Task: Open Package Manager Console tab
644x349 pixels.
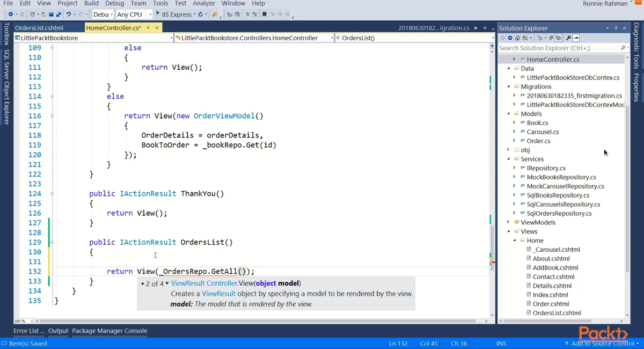Action: pos(109,331)
